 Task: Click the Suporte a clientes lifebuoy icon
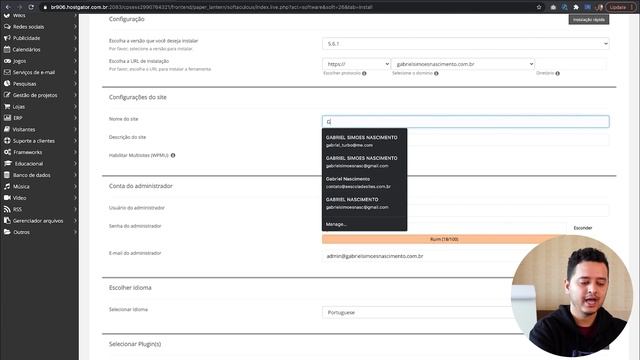[7, 141]
